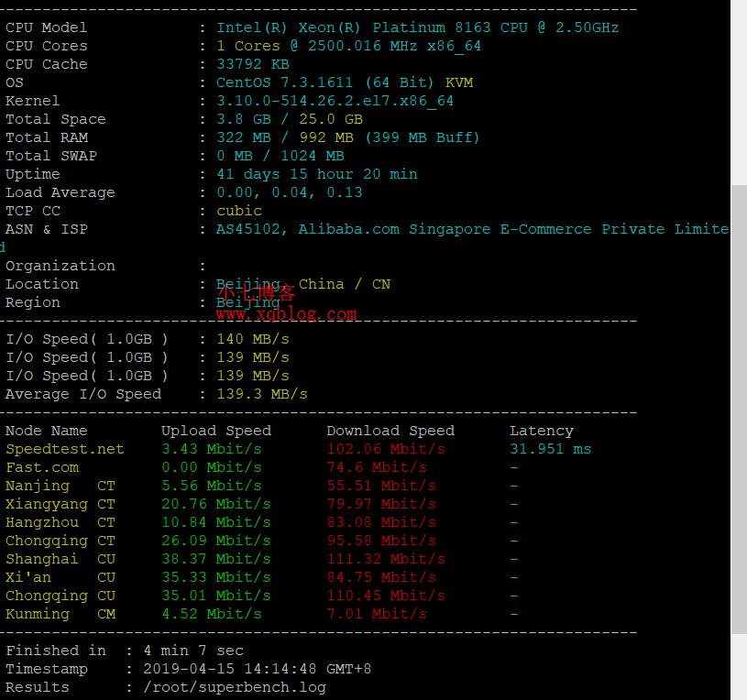Click the CPU cache value '33792 KB'
Image resolution: width=747 pixels, height=700 pixels.
click(252, 64)
